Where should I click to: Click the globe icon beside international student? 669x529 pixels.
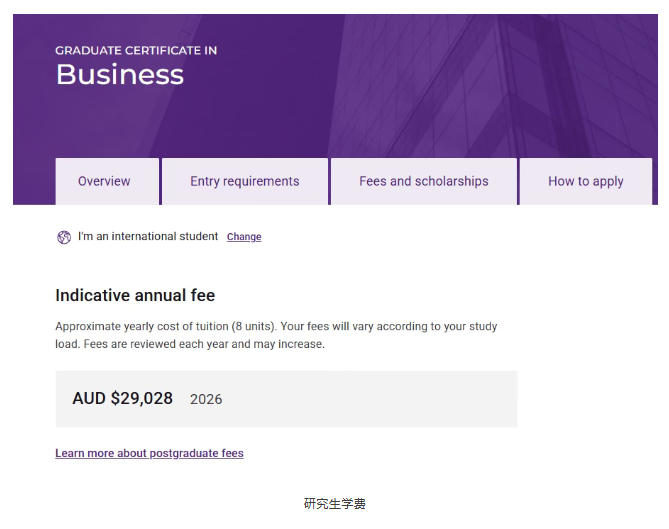click(x=64, y=237)
